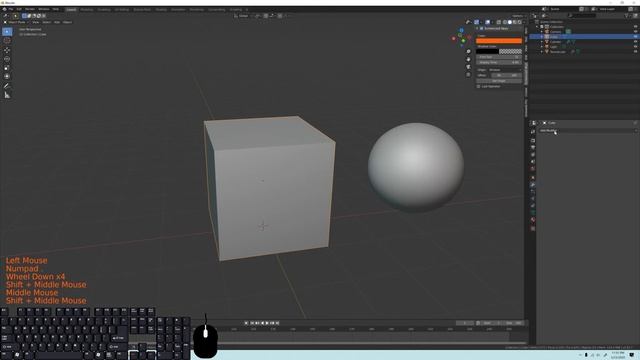Open the Origin dropdown in Screencast Keys panel
This screenshot has height=360, width=640.
pyautogui.click(x=505, y=70)
